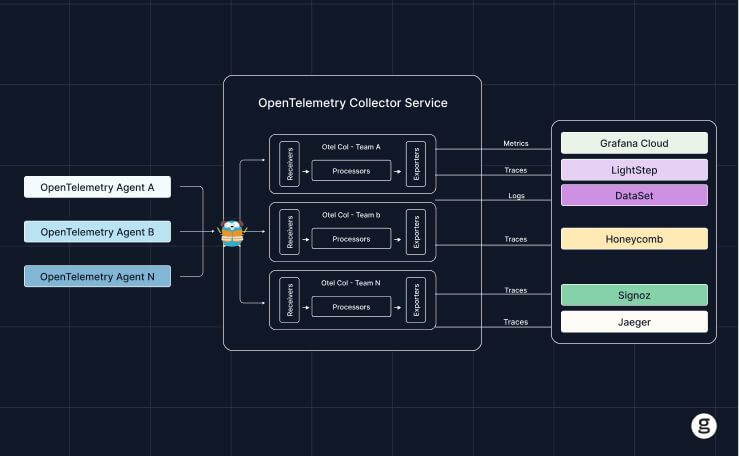The image size is (739, 456).
Task: Select the LightStep destination box
Action: tap(634, 170)
